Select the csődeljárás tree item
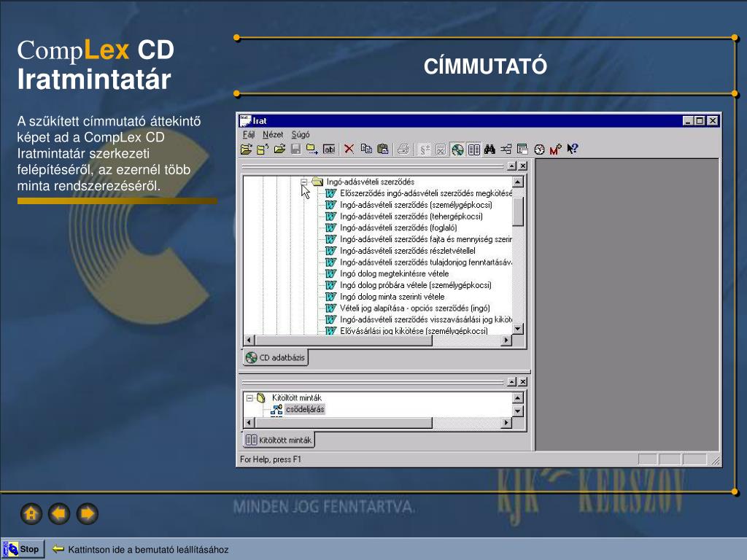This screenshot has width=747, height=560. [305, 410]
